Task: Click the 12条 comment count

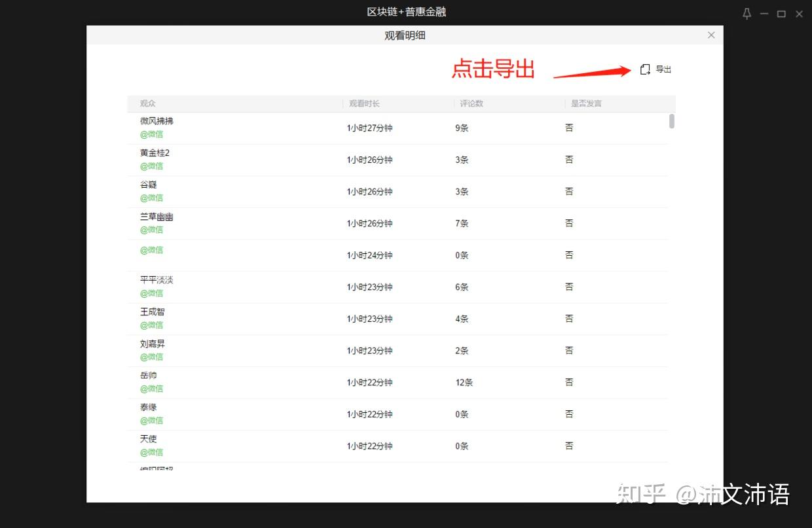Action: (464, 383)
